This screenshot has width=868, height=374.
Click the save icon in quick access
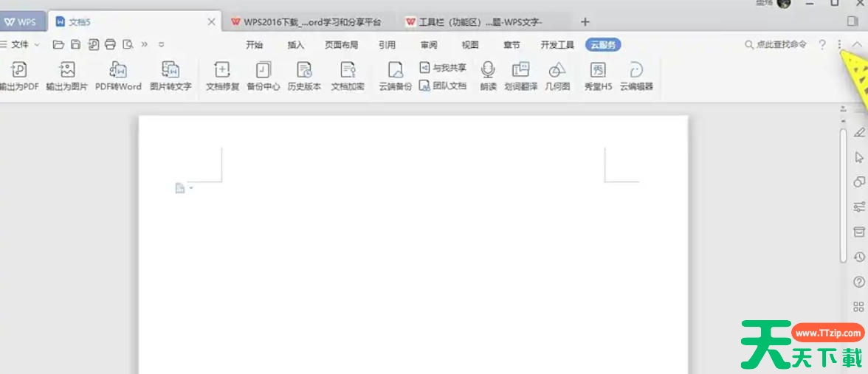pos(76,45)
